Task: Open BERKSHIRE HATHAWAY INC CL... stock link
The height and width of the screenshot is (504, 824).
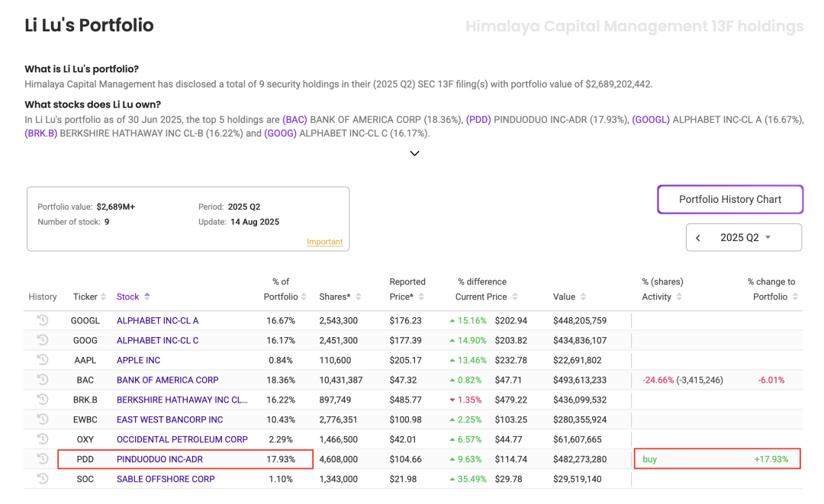Action: pos(182,400)
